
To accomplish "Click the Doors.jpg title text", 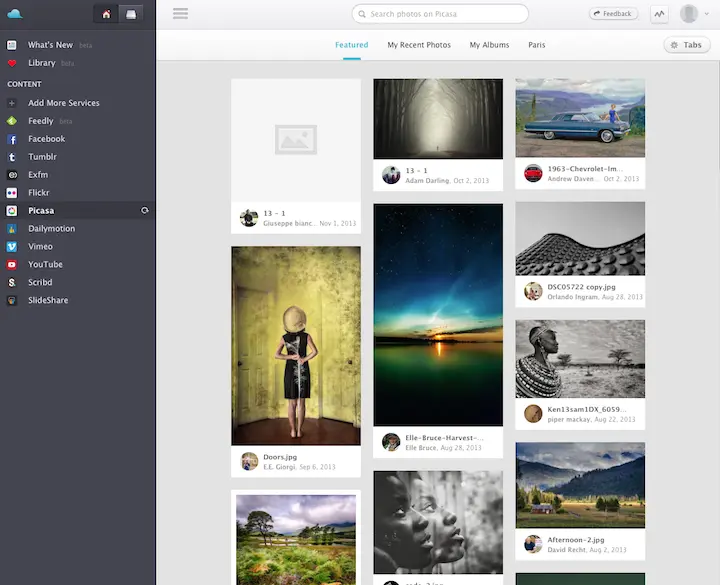I will coord(280,457).
